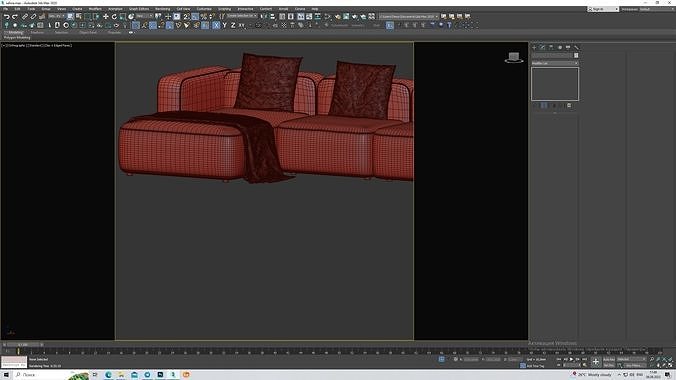
Task: Click Zoom Extents viewport navigation icon
Action: [x=664, y=359]
